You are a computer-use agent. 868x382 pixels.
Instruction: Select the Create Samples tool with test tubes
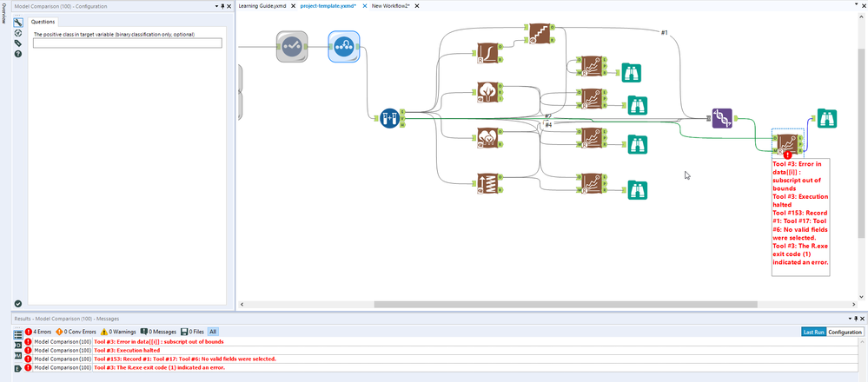coord(390,118)
